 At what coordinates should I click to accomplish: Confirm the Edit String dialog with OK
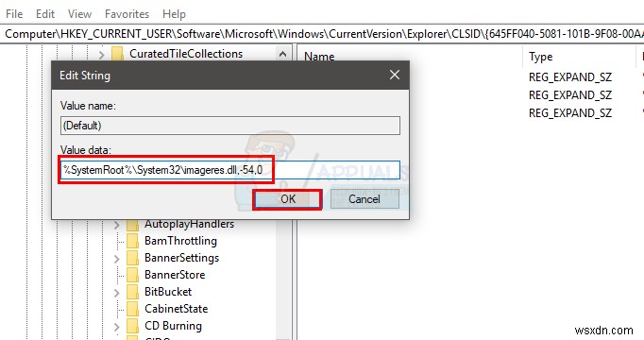click(287, 199)
